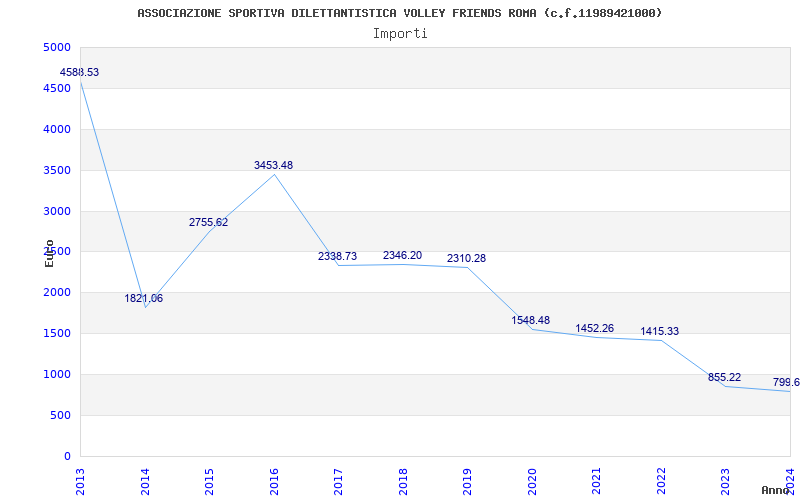This screenshot has width=800, height=500.
Task: Click the Importi subtitle
Action: click(400, 34)
